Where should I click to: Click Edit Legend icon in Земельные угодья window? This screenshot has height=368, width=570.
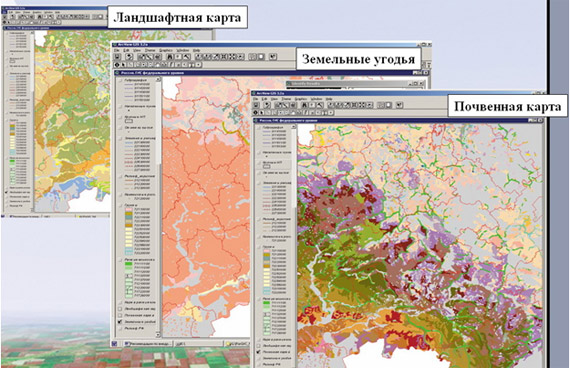pos(150,57)
